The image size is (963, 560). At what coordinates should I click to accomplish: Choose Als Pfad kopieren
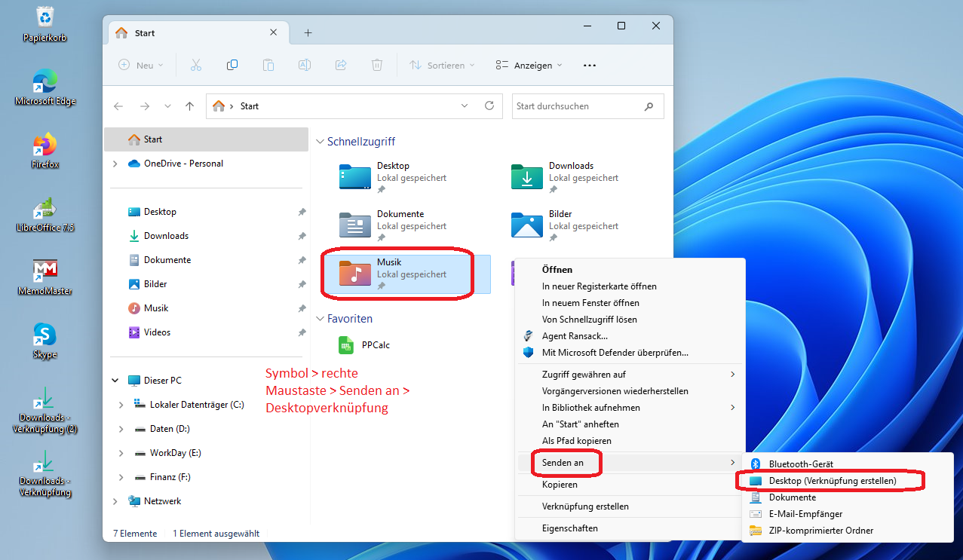(x=629, y=441)
